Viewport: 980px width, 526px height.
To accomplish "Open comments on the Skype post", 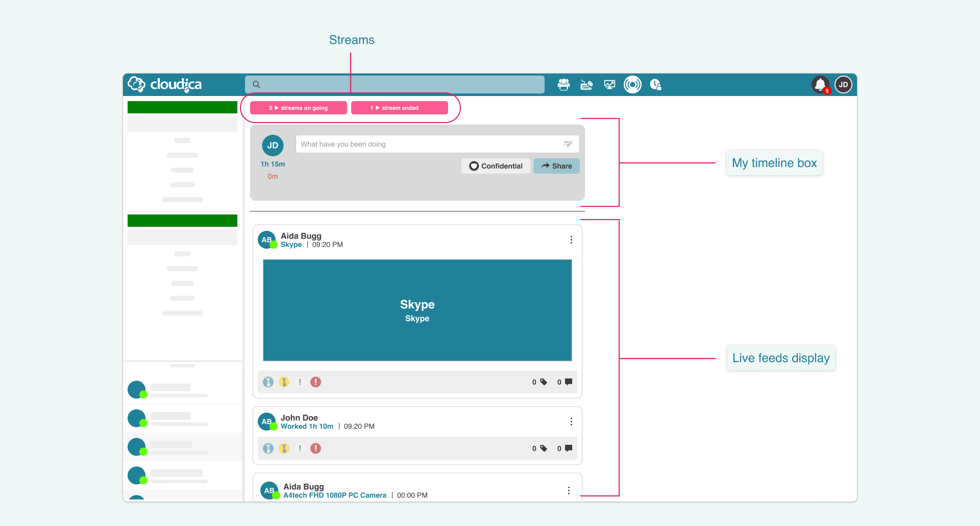I will [565, 382].
